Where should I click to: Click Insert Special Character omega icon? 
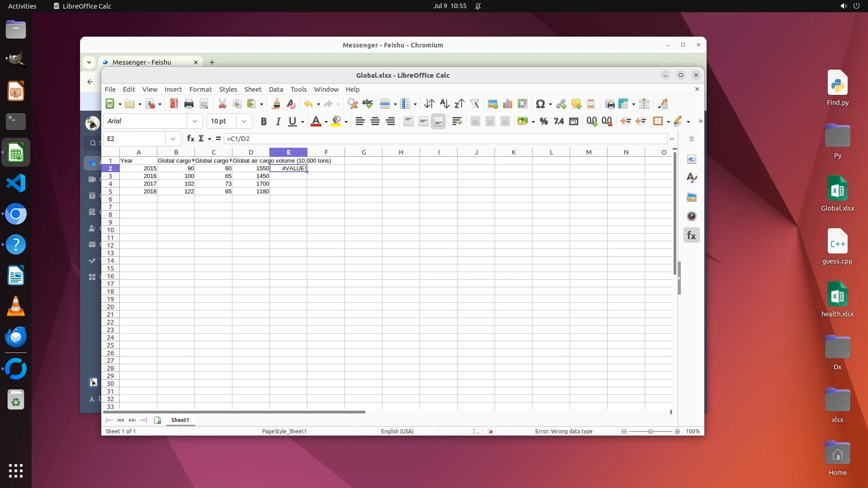pyautogui.click(x=540, y=104)
